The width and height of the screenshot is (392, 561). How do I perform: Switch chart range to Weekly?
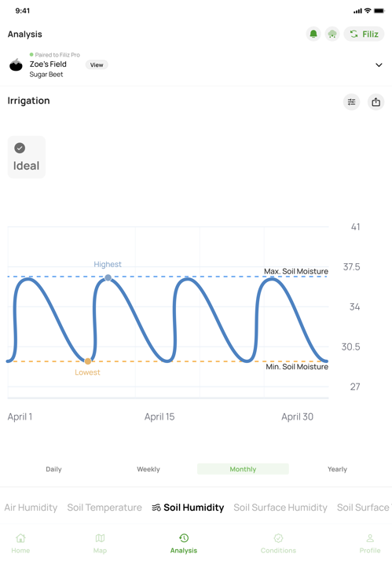(148, 469)
